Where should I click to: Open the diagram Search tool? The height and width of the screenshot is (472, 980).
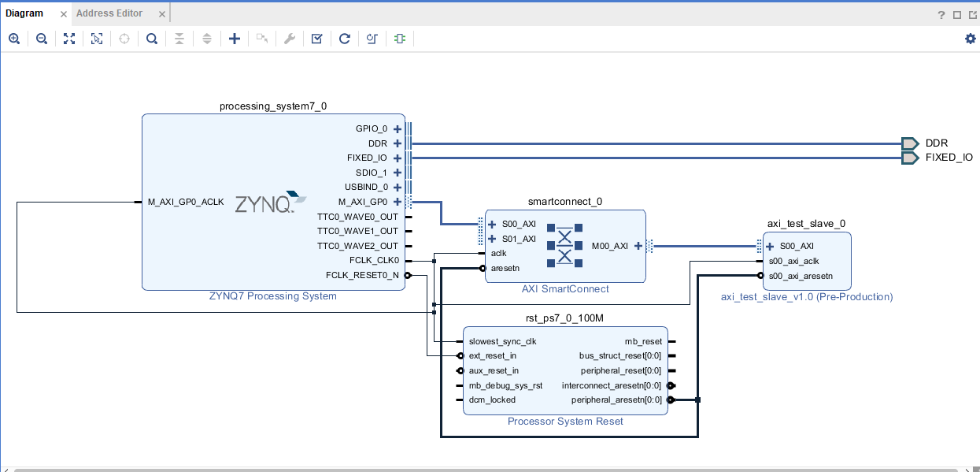[152, 39]
